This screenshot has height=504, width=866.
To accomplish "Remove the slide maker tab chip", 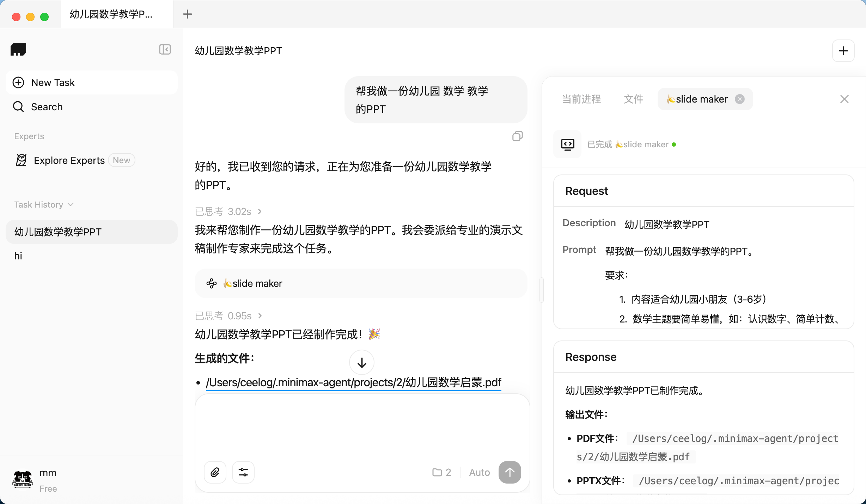I will click(x=740, y=99).
